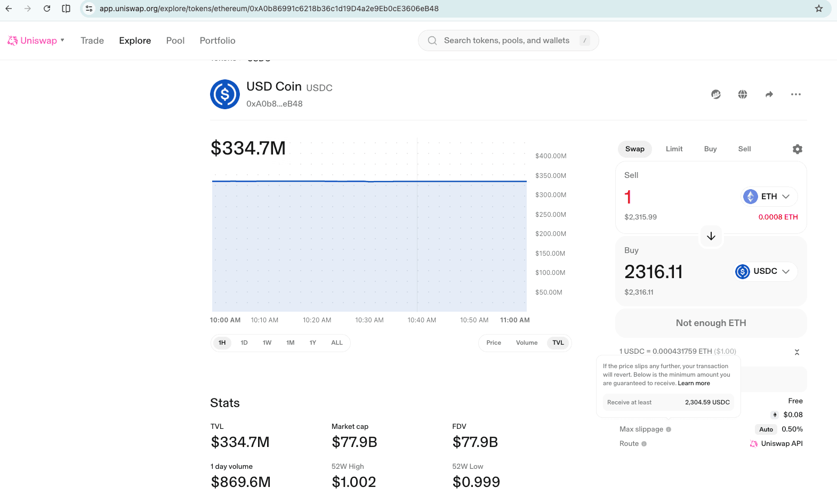Expand the Uniswap logo dropdown caret
837x504 pixels.
62,40
